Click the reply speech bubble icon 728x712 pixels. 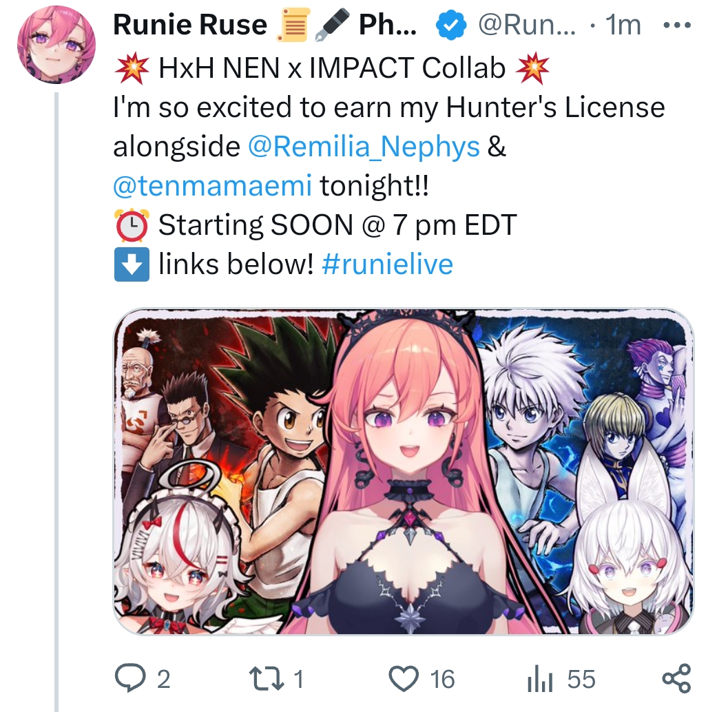click(x=130, y=678)
